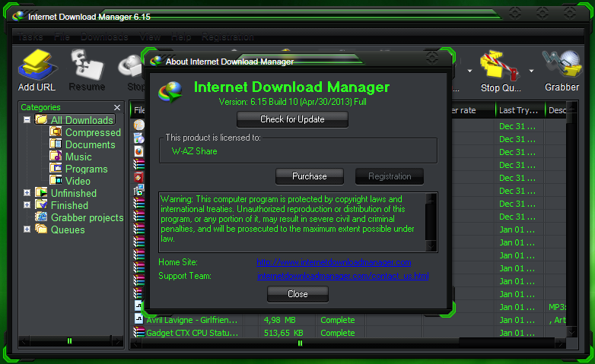595x364 pixels.
Task: Open the Tasks menu
Action: [x=30, y=36]
